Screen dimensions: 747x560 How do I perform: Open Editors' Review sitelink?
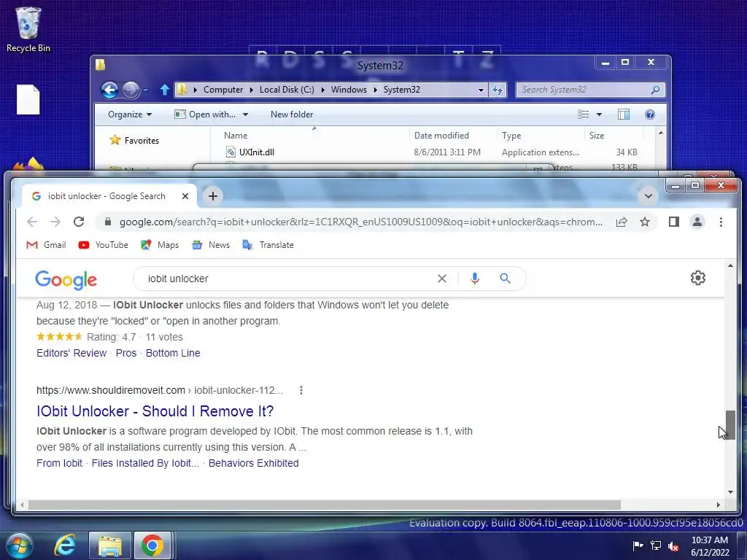71,353
